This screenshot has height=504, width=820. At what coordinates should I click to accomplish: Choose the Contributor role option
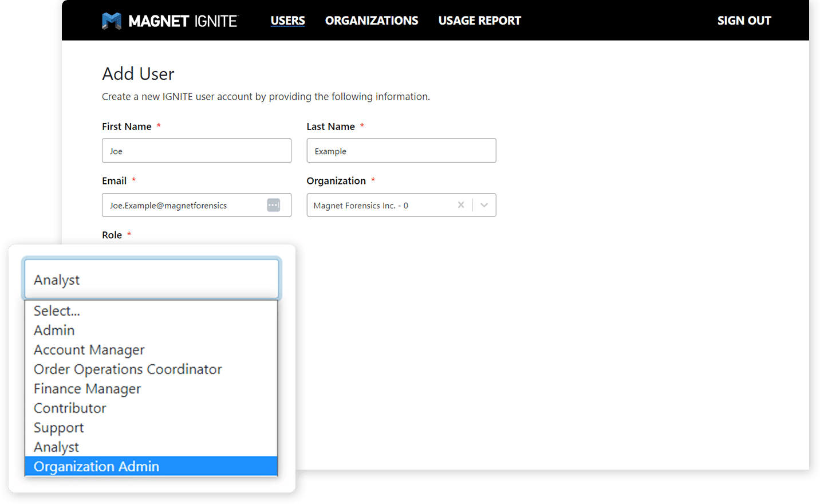[151, 408]
